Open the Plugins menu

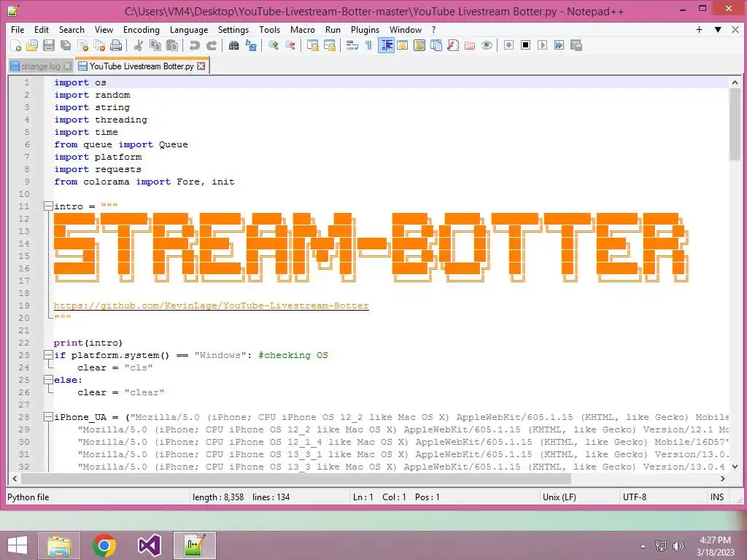(365, 29)
